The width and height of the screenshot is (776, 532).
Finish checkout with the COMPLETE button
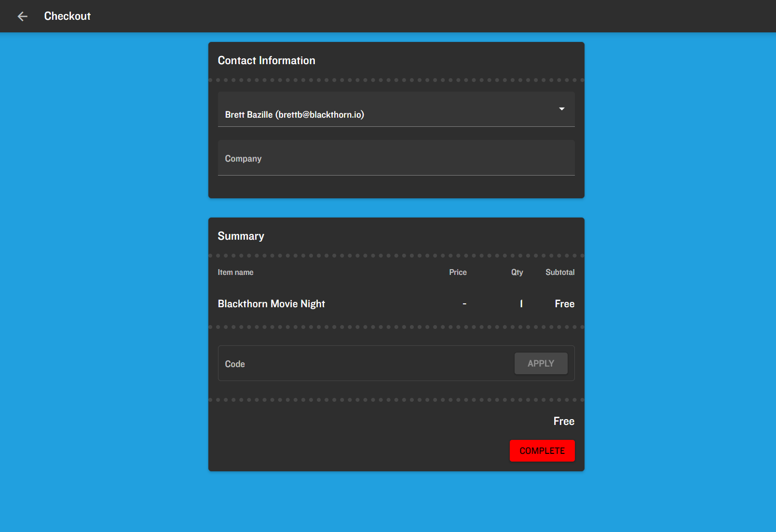542,450
